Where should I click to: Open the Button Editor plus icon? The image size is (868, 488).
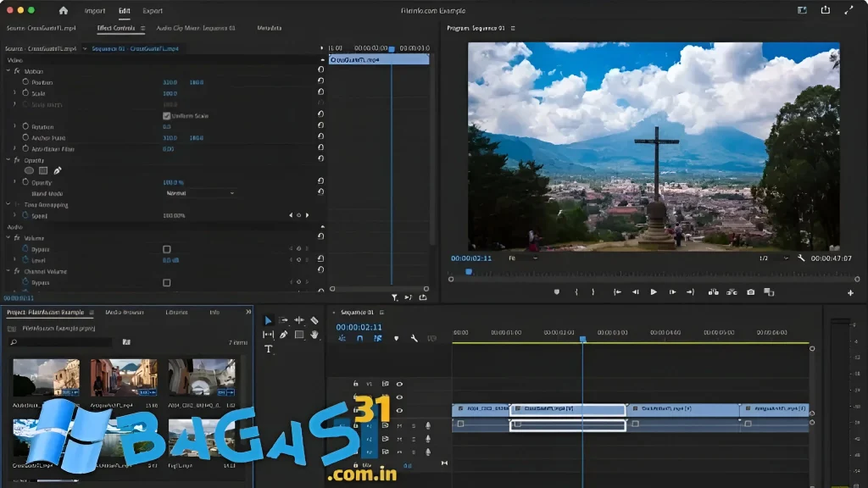(x=850, y=292)
